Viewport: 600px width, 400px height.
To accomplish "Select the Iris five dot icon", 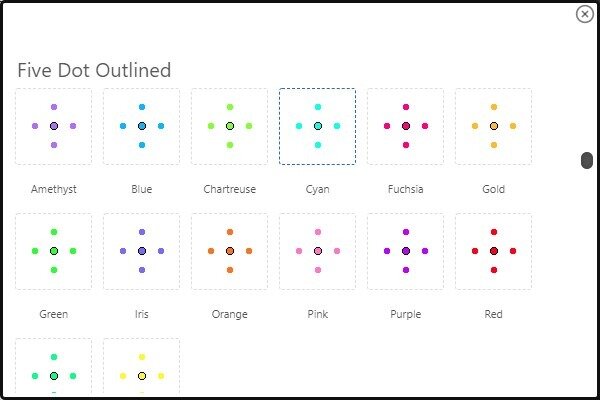I will [142, 251].
